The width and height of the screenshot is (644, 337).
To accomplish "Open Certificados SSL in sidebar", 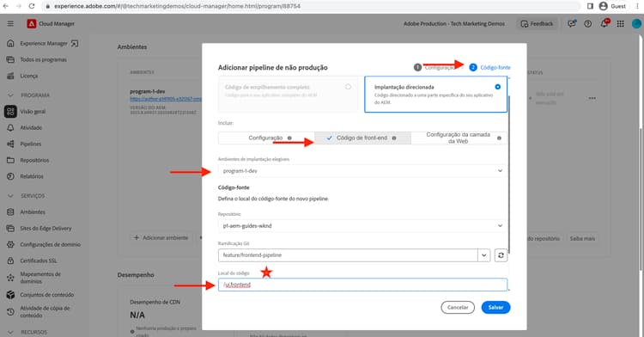I will pos(39,260).
